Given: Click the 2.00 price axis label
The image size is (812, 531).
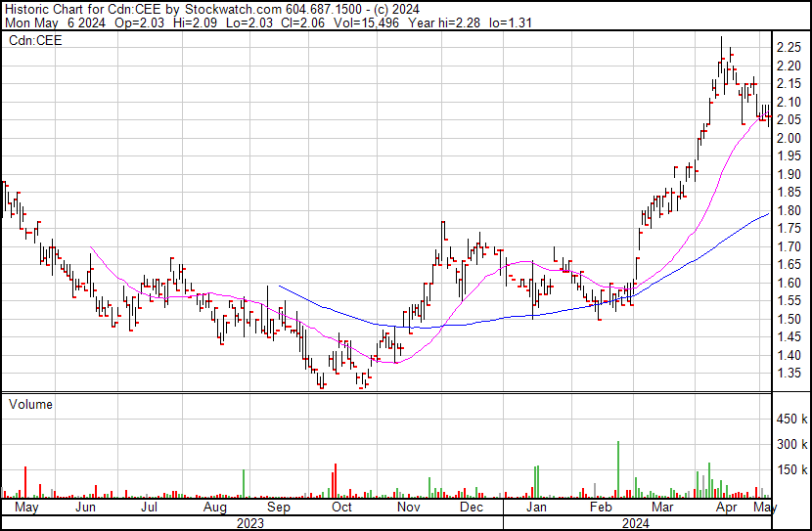Looking at the screenshot, I should (x=789, y=138).
